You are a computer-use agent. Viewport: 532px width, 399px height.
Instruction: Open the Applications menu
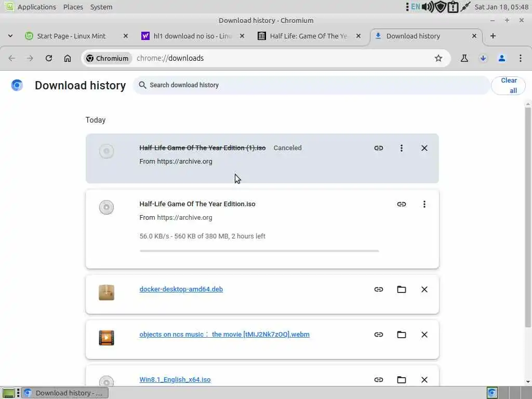(x=37, y=7)
